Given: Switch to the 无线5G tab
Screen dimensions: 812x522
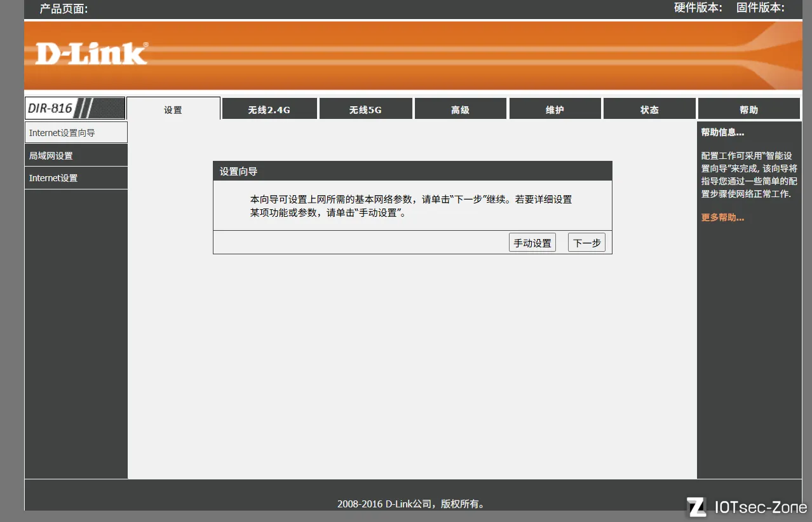Looking at the screenshot, I should click(366, 109).
